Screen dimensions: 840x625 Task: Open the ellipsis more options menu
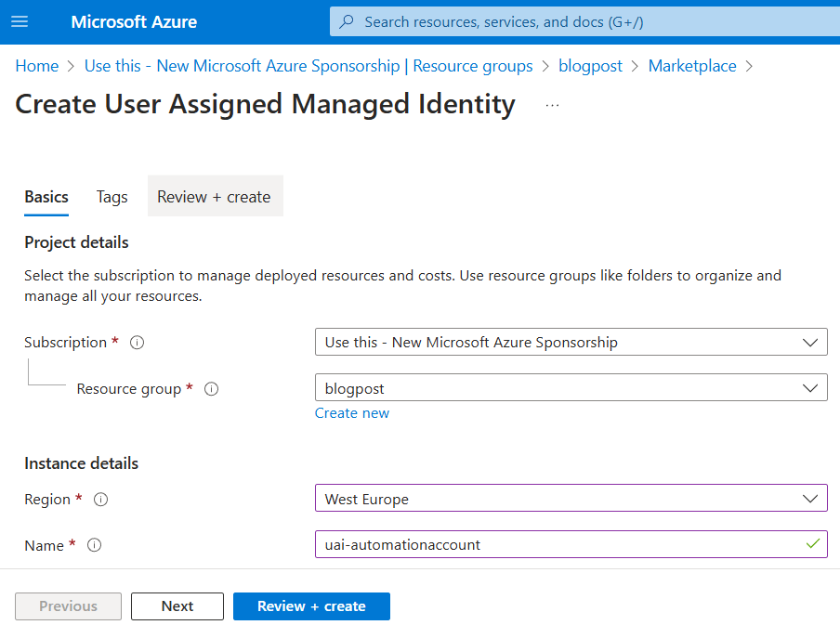coord(553,105)
